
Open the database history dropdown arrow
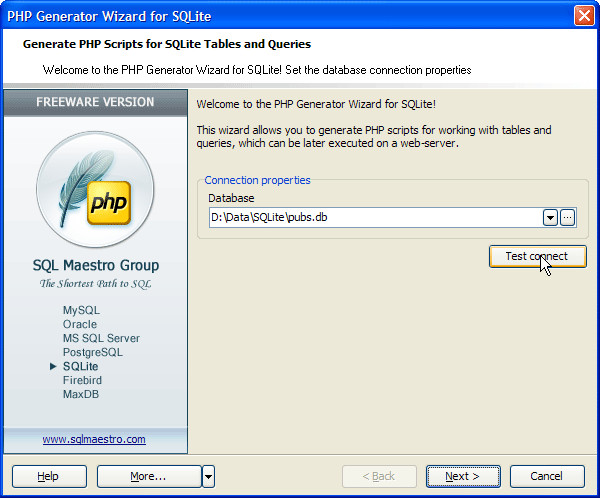(550, 218)
